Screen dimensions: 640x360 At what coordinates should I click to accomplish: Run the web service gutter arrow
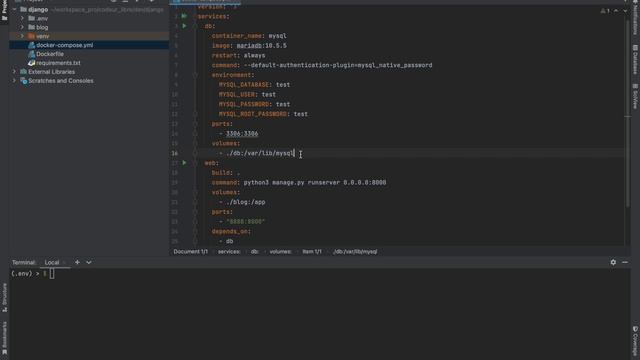[x=184, y=163]
